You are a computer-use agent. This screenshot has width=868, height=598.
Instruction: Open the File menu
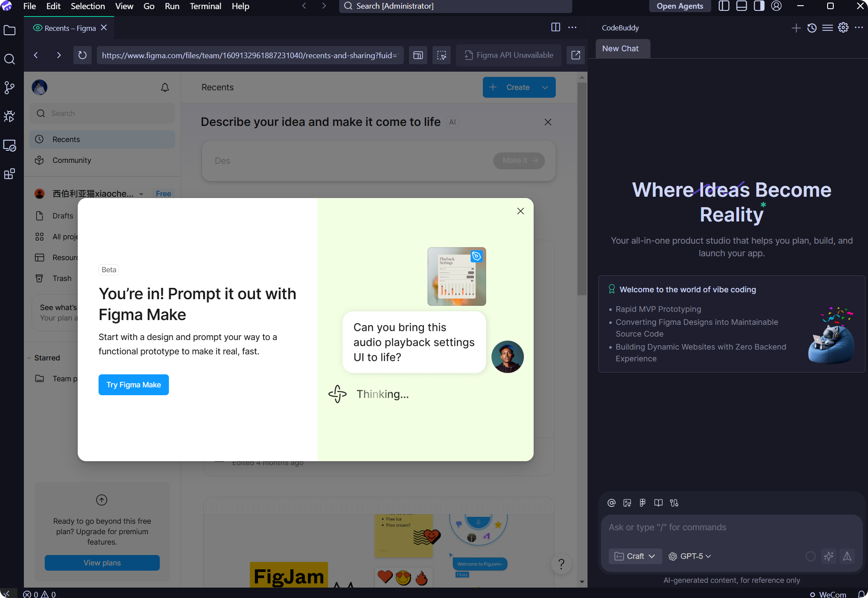(x=30, y=6)
